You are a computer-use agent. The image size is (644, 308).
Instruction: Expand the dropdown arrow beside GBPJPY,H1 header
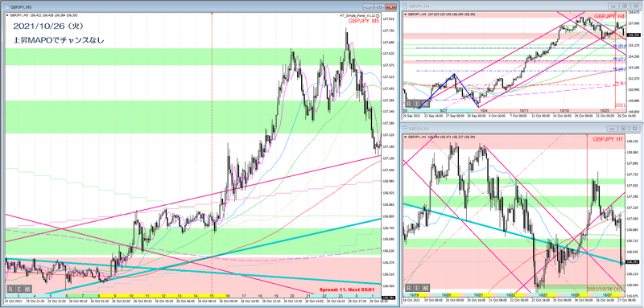[x=407, y=137]
